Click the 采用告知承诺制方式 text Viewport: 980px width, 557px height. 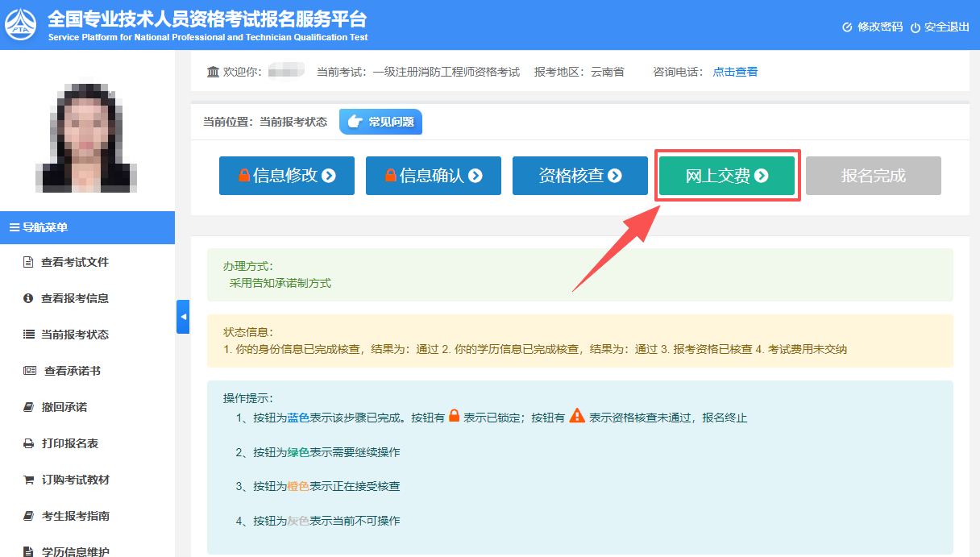point(280,283)
